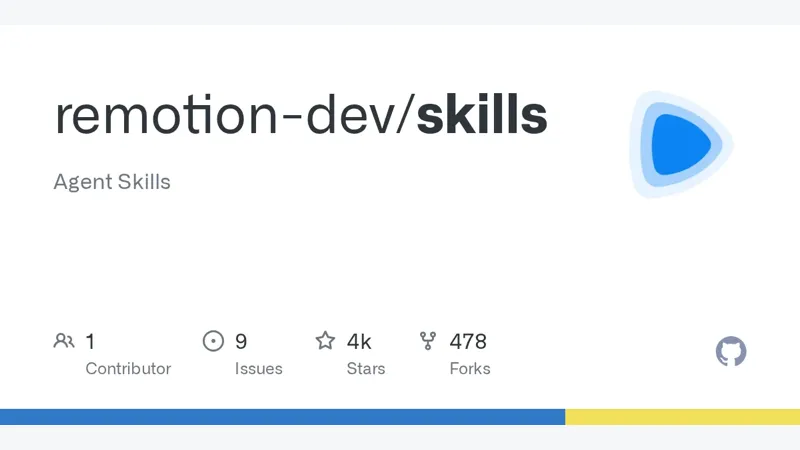Click the Agent Skills description text
The image size is (800, 450).
(112, 182)
